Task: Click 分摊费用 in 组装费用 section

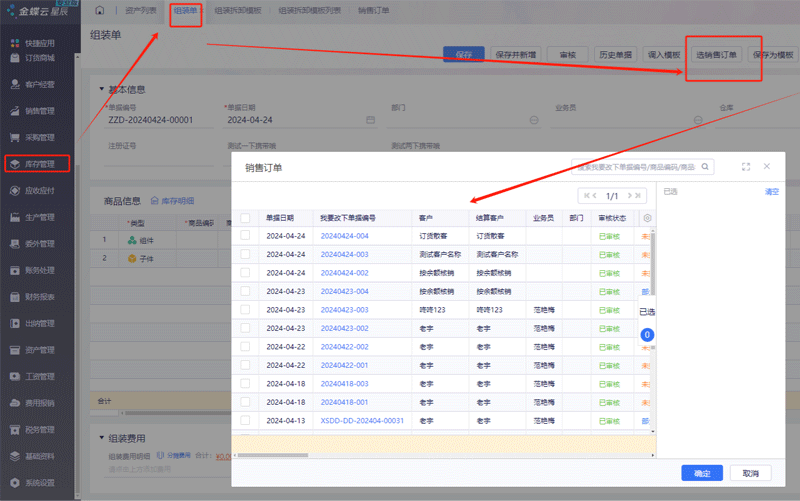Action: [173, 455]
